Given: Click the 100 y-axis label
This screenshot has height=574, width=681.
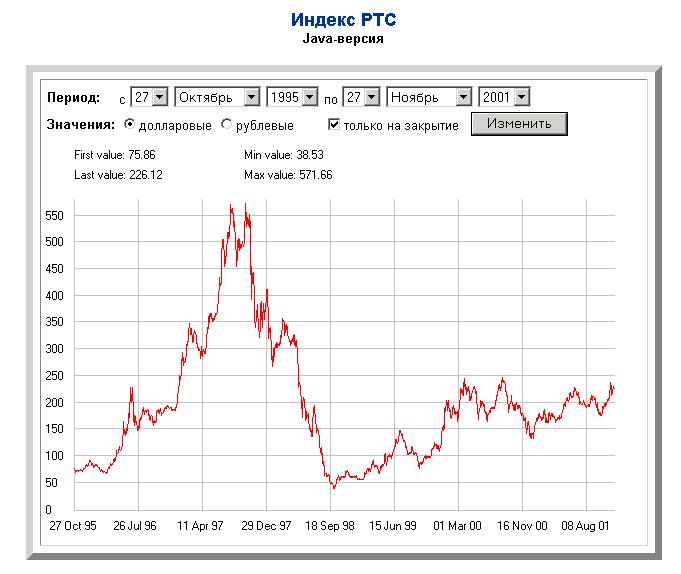Looking at the screenshot, I should coord(54,456).
